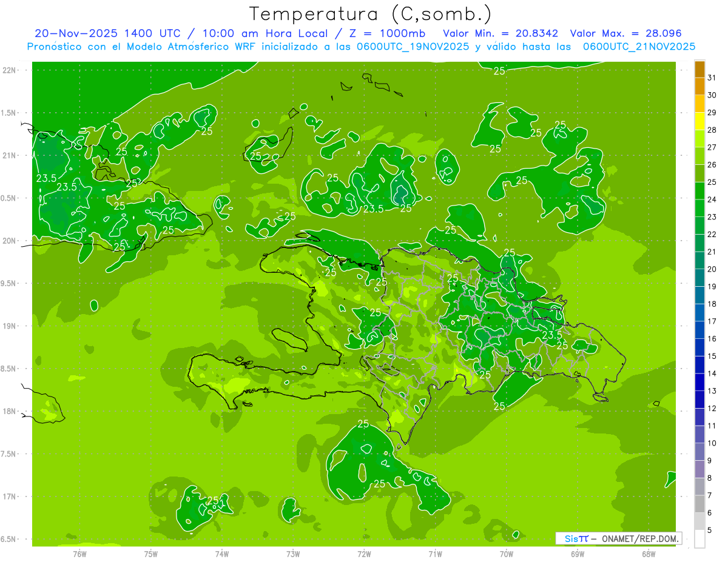
Task: Click the '9' label on the color bar
Action: point(710,461)
